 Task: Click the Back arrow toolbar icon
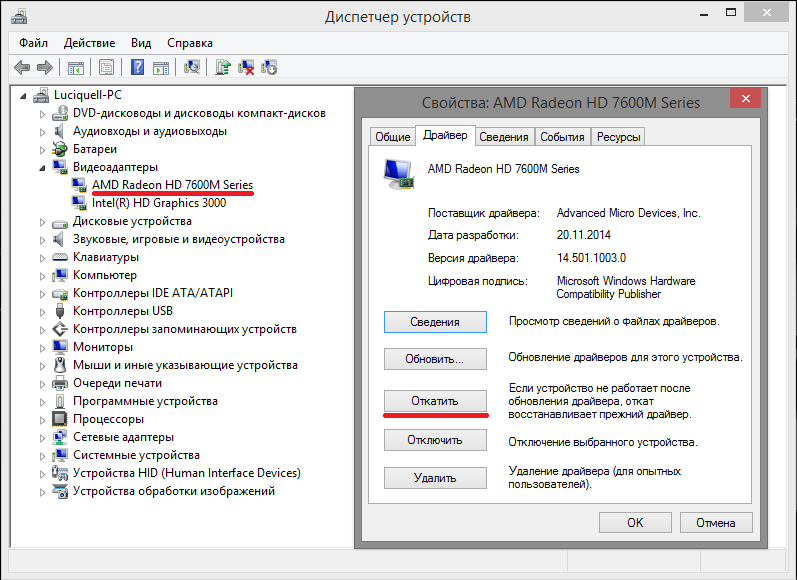22,67
